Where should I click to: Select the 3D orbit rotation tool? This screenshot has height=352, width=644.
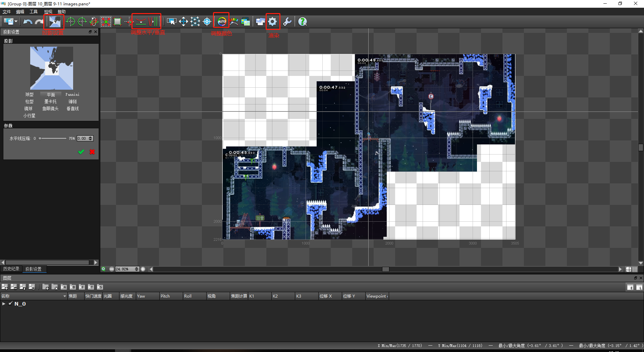tap(94, 22)
